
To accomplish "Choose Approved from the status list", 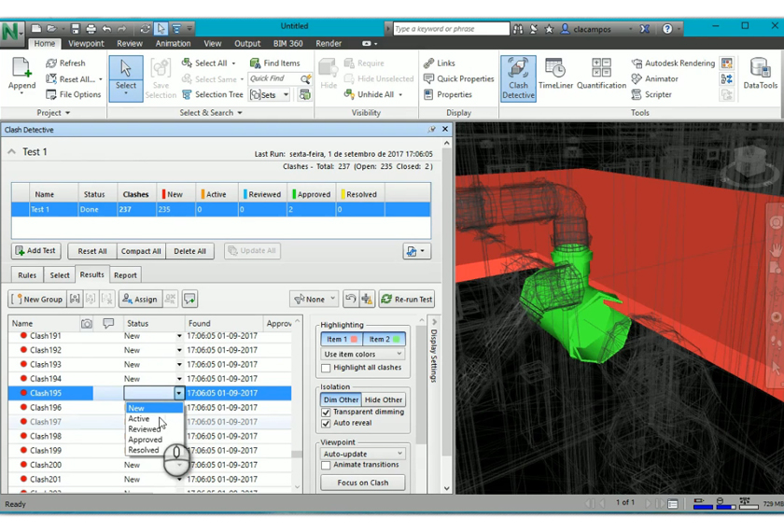I will [146, 440].
